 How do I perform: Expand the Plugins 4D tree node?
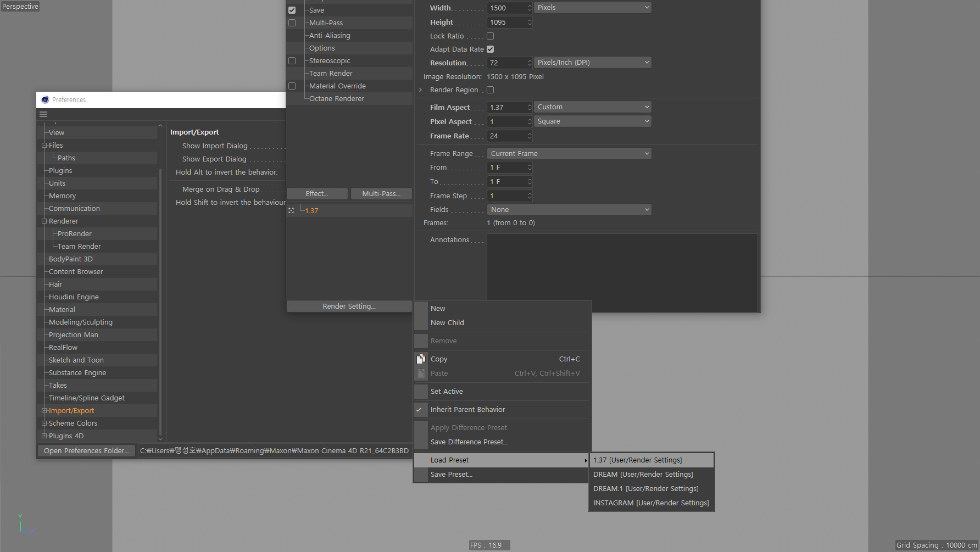(x=44, y=436)
